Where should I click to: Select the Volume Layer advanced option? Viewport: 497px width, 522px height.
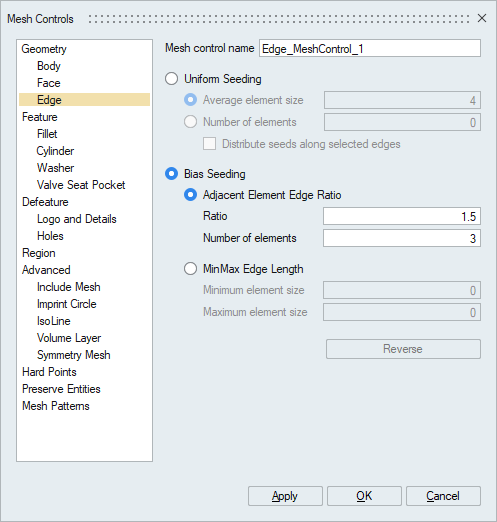point(69,338)
